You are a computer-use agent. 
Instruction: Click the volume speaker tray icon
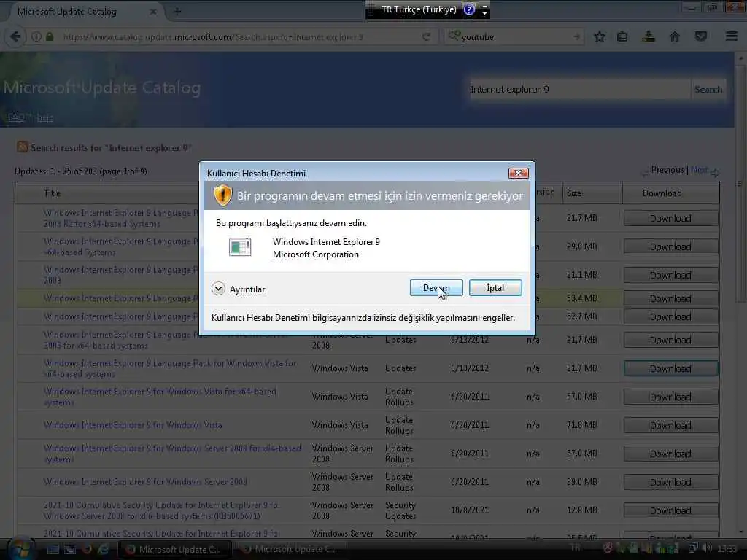[x=708, y=548]
